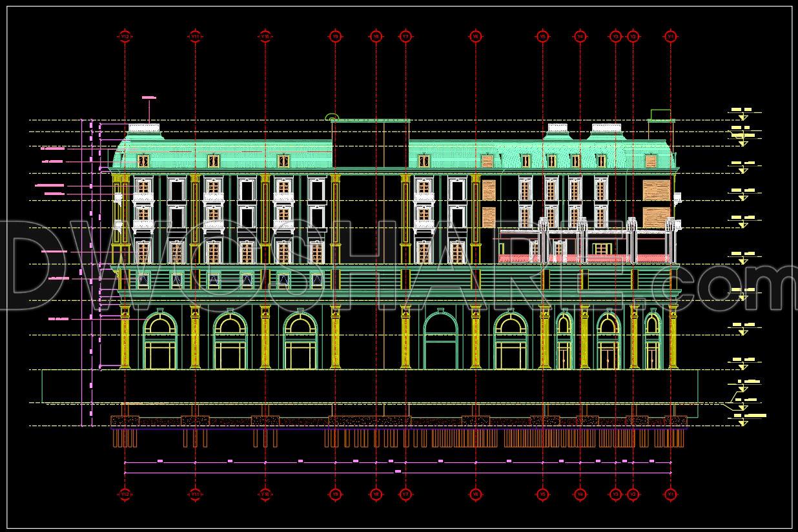The height and width of the screenshot is (532, 798).
Task: Click the bottom Y2 axis bubble
Action: point(633,494)
